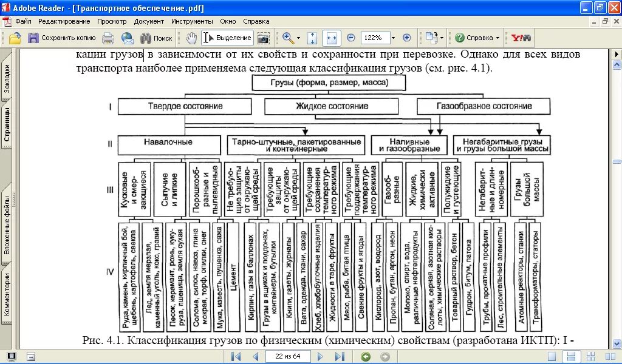Click the page number field 22 из 64
This screenshot has height=364, width=622.
pos(287,357)
